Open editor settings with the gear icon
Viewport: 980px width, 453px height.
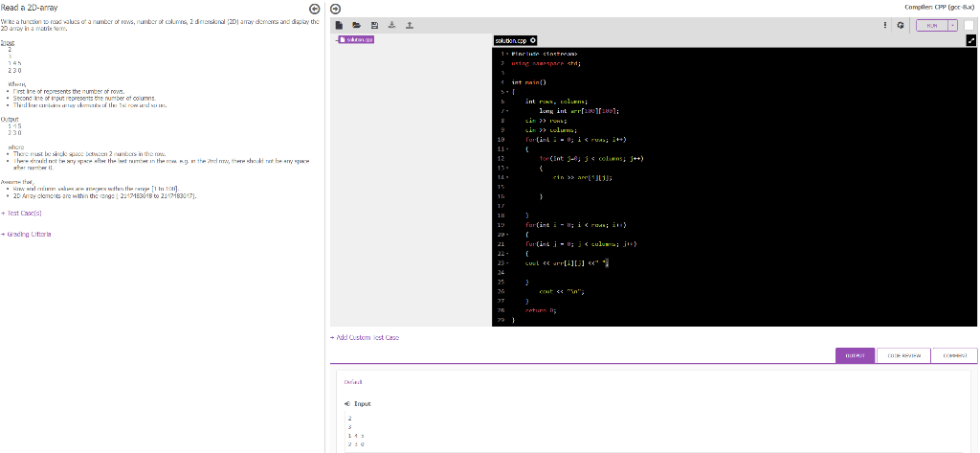(900, 26)
